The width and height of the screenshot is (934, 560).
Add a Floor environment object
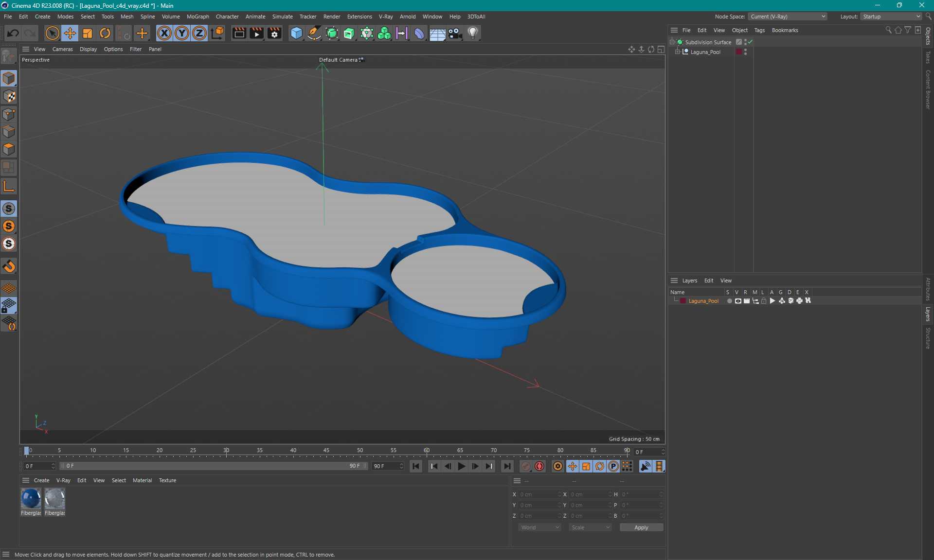(x=437, y=33)
